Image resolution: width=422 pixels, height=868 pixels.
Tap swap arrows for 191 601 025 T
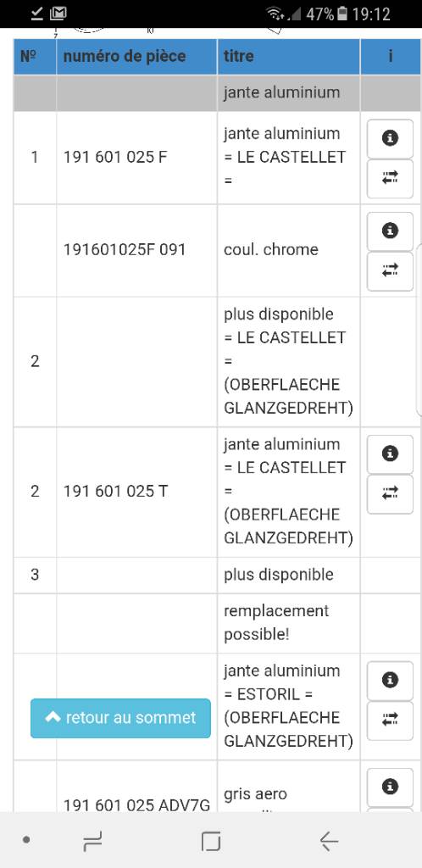[x=390, y=494]
